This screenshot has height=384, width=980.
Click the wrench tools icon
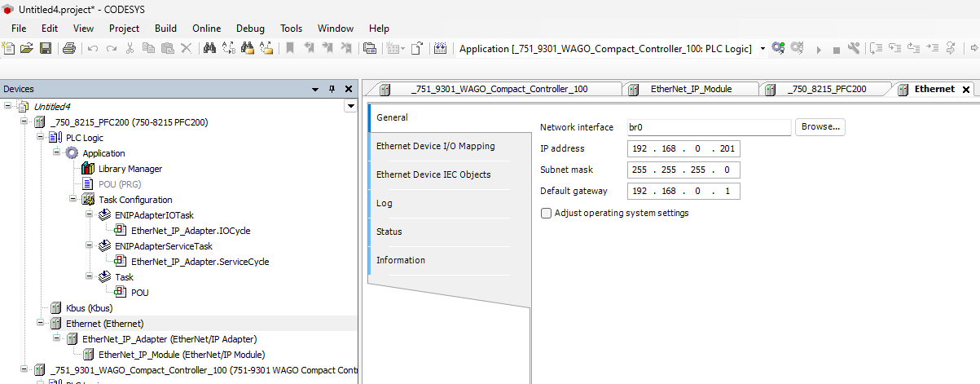tap(854, 48)
